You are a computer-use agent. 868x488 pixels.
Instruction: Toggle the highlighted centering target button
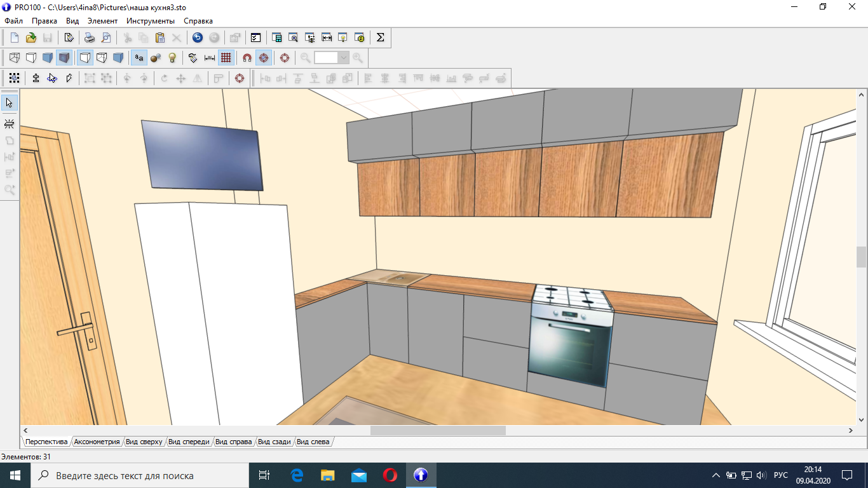tap(264, 58)
